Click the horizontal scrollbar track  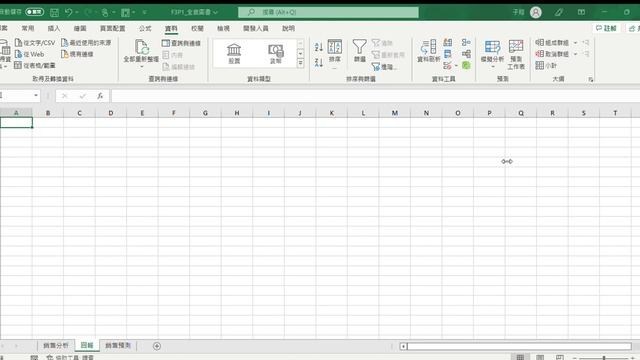tap(519, 346)
